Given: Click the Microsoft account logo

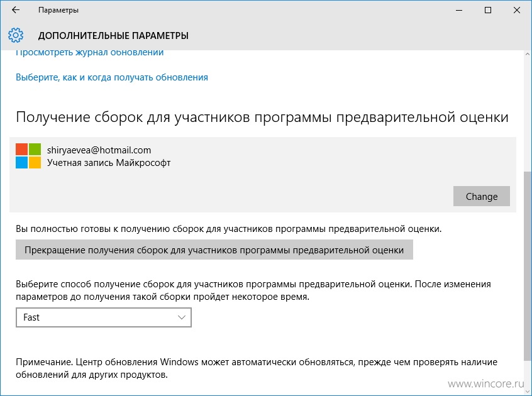Looking at the screenshot, I should (28, 156).
